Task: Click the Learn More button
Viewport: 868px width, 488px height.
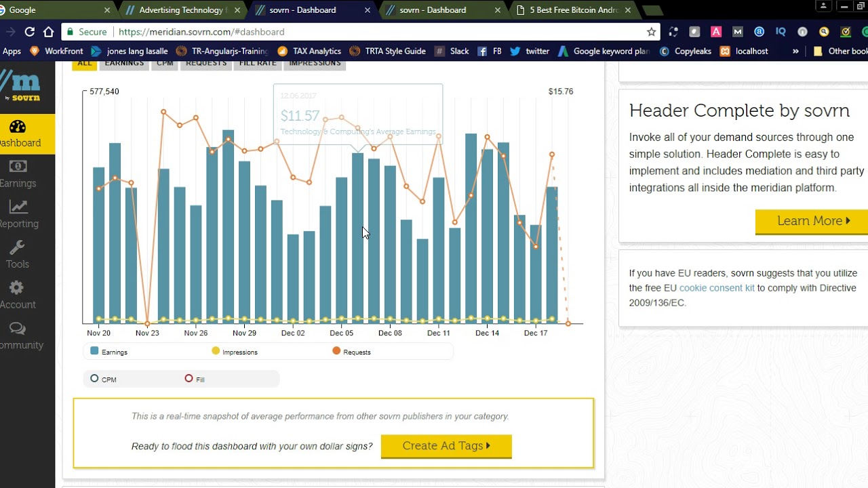Action: [812, 221]
